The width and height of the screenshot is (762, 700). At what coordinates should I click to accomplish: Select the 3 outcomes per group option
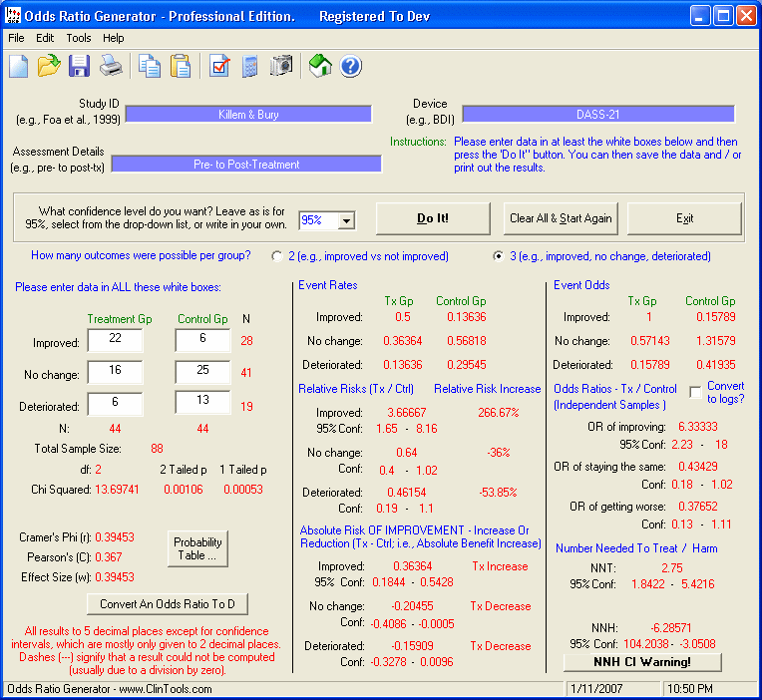pos(499,256)
